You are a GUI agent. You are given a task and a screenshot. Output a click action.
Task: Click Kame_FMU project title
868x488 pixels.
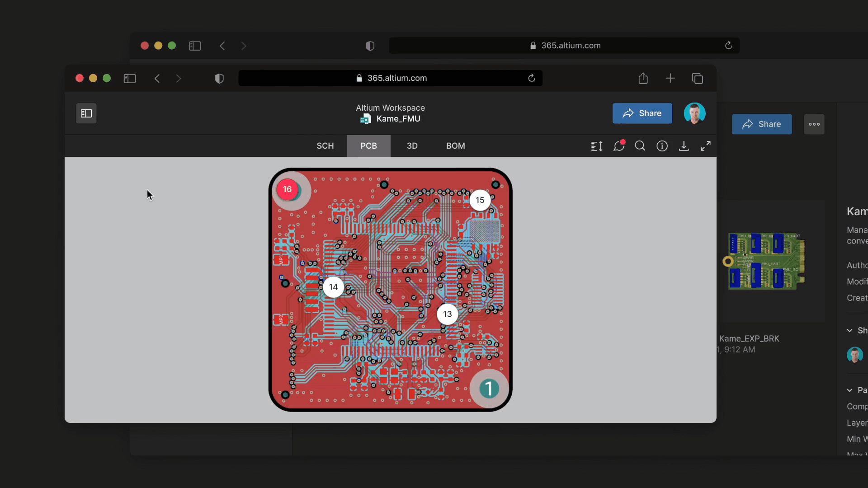398,119
